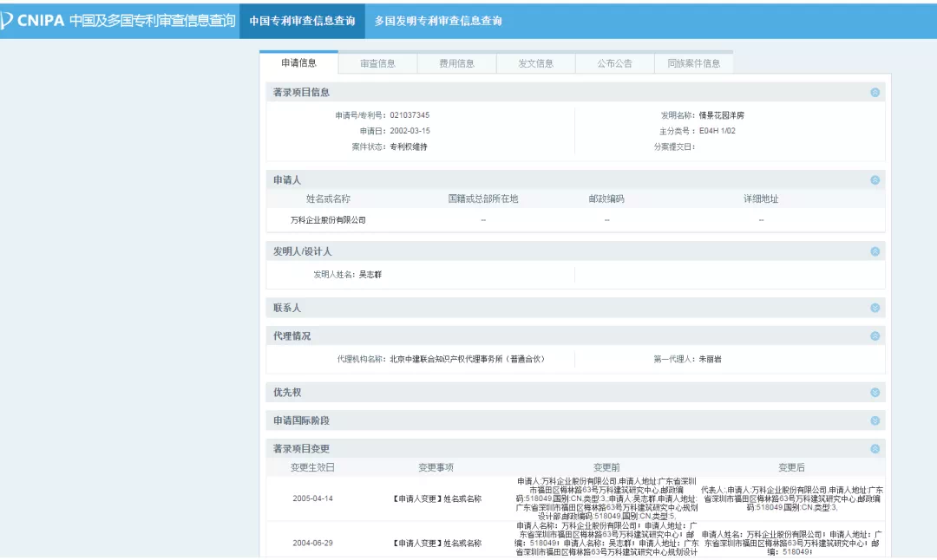Click inventor name 吴志群

coord(370,275)
